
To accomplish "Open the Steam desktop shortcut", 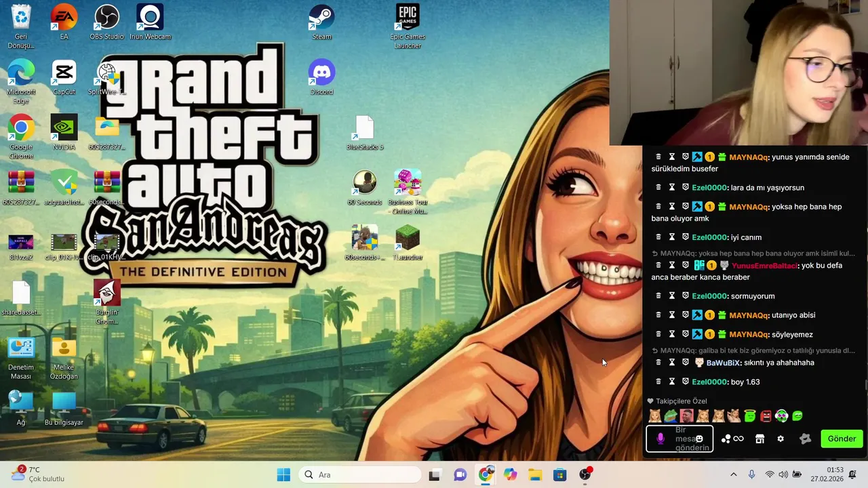I will tap(321, 22).
